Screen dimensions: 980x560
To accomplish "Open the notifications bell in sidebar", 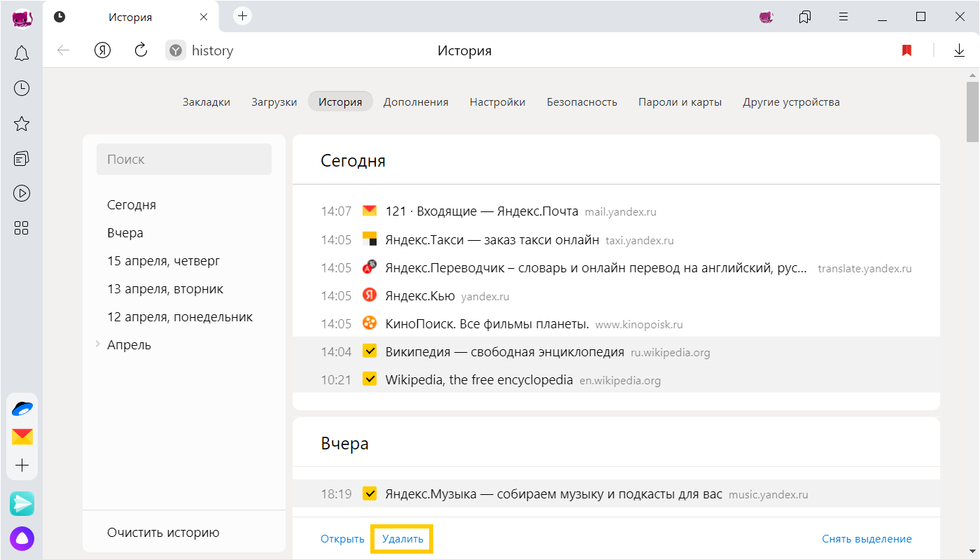I will pos(22,53).
